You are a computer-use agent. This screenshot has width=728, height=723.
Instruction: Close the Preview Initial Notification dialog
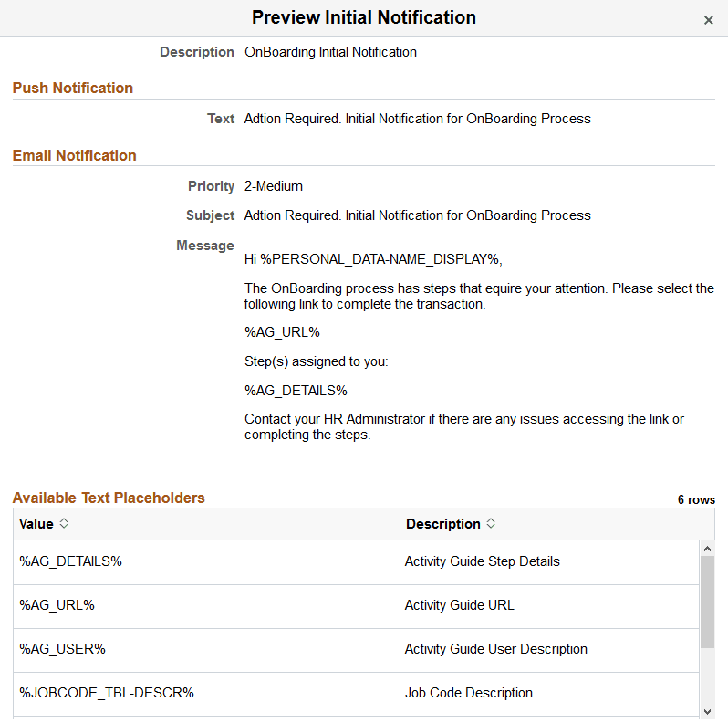pos(708,20)
